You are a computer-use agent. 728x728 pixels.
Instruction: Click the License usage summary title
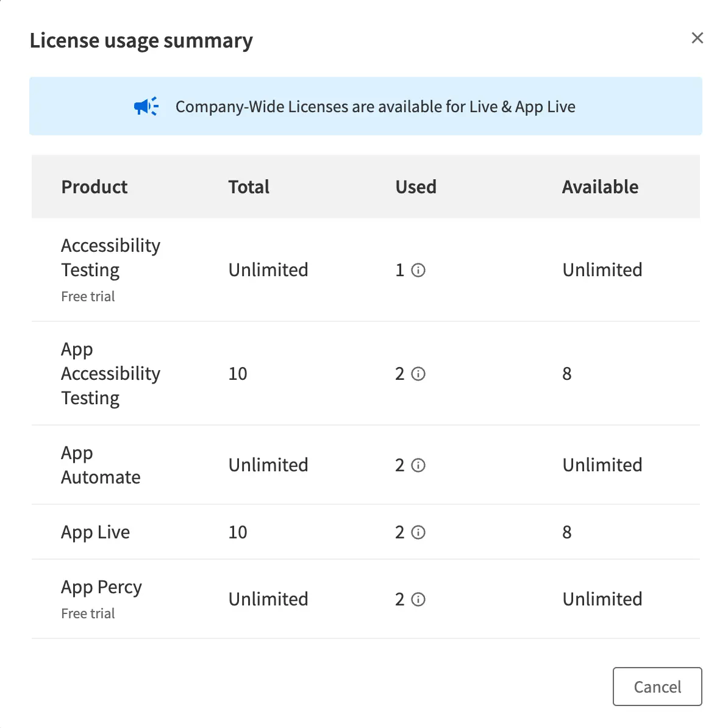[141, 40]
